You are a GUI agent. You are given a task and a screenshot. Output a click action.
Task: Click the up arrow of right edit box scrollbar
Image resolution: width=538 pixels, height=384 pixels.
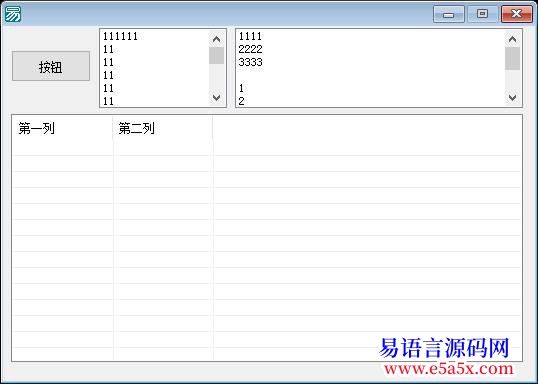(513, 39)
